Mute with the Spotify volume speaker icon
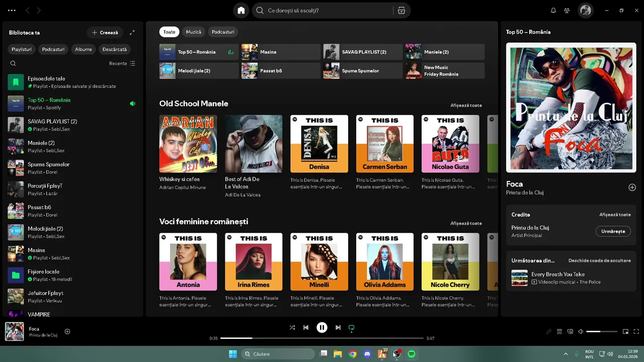Image resolution: width=644 pixels, height=362 pixels. click(581, 331)
